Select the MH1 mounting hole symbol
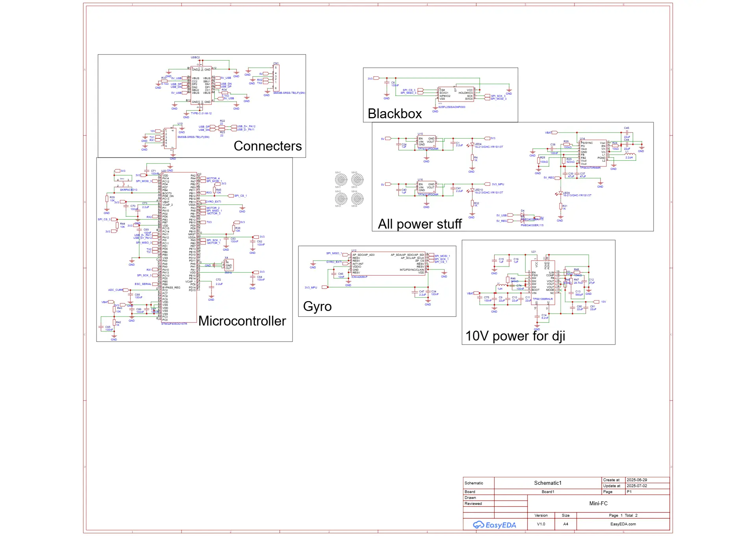 click(x=341, y=180)
